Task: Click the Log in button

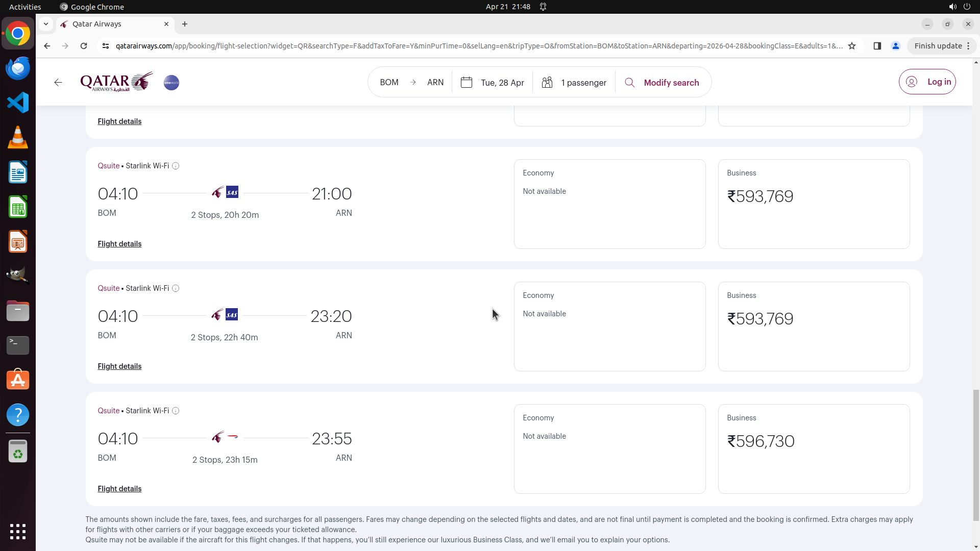Action: (927, 82)
